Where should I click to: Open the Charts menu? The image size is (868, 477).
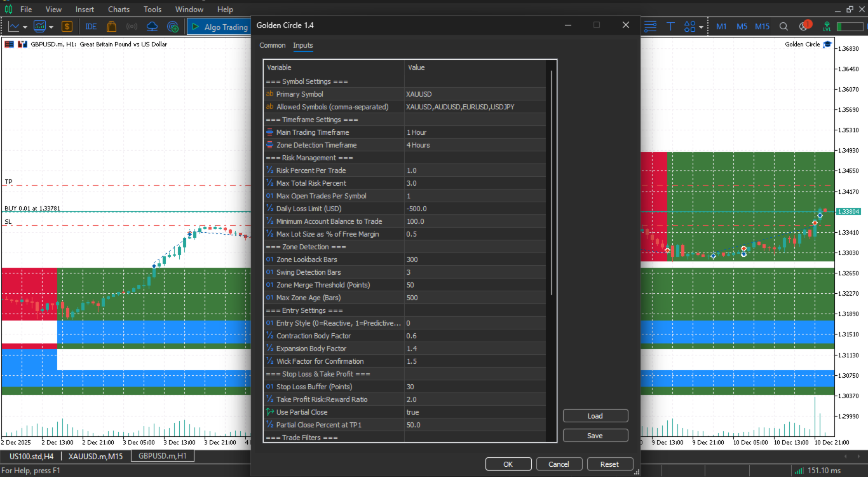point(119,10)
